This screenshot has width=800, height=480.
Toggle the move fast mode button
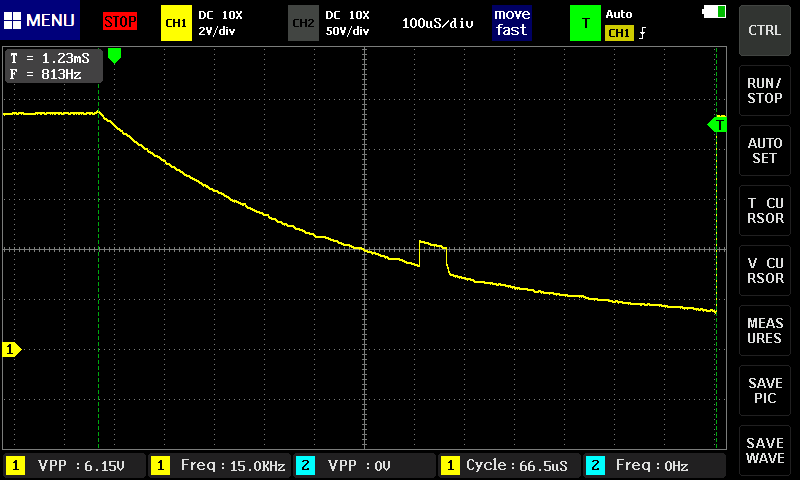512,23
